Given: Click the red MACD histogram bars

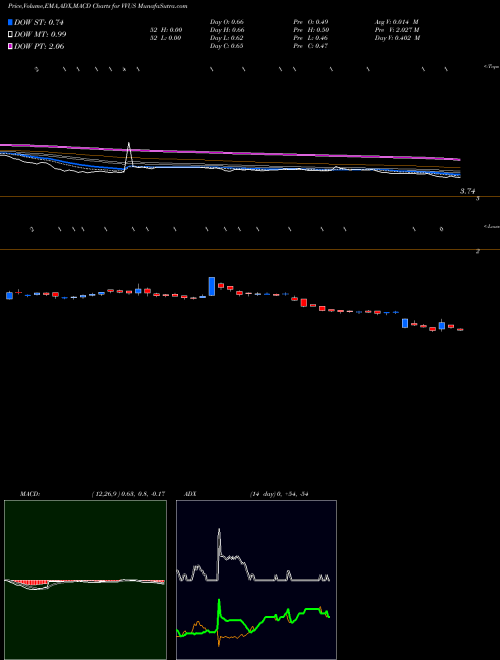Looking at the screenshot, I should [x=30, y=583].
